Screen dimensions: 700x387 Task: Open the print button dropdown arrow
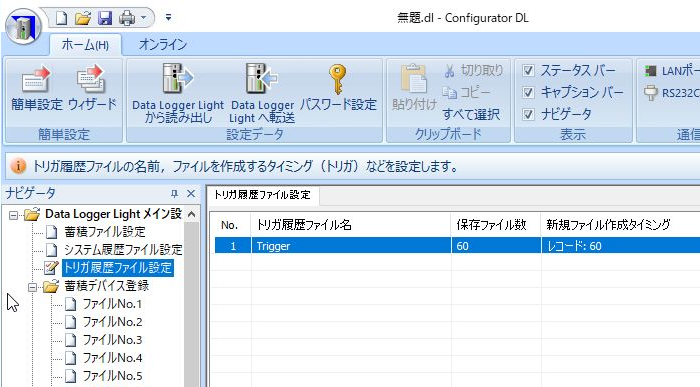click(x=143, y=18)
